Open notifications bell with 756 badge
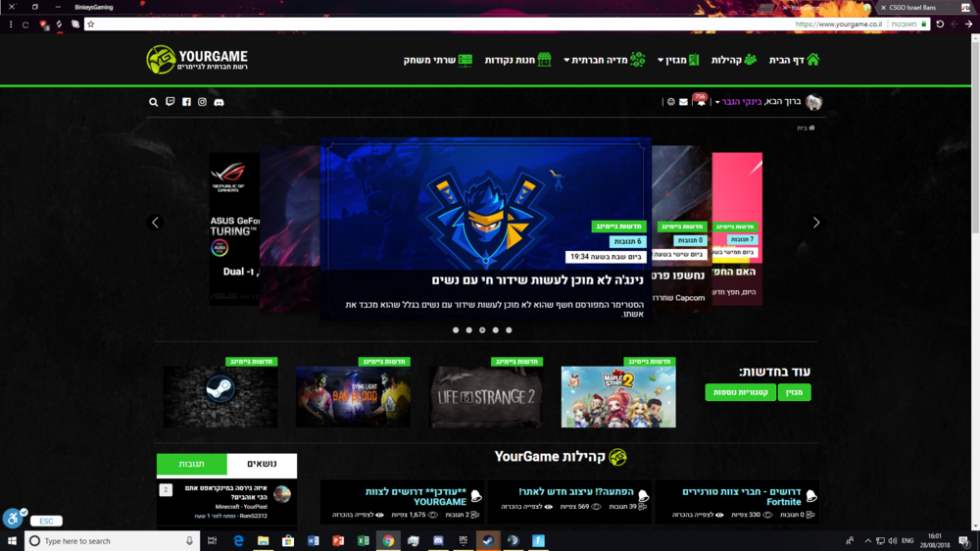The image size is (980, 551). (701, 102)
